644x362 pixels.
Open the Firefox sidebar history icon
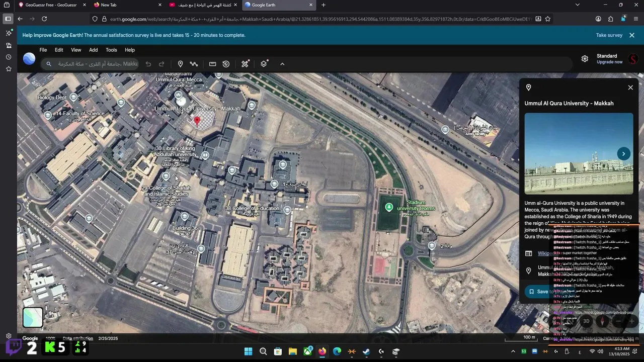pyautogui.click(x=9, y=57)
